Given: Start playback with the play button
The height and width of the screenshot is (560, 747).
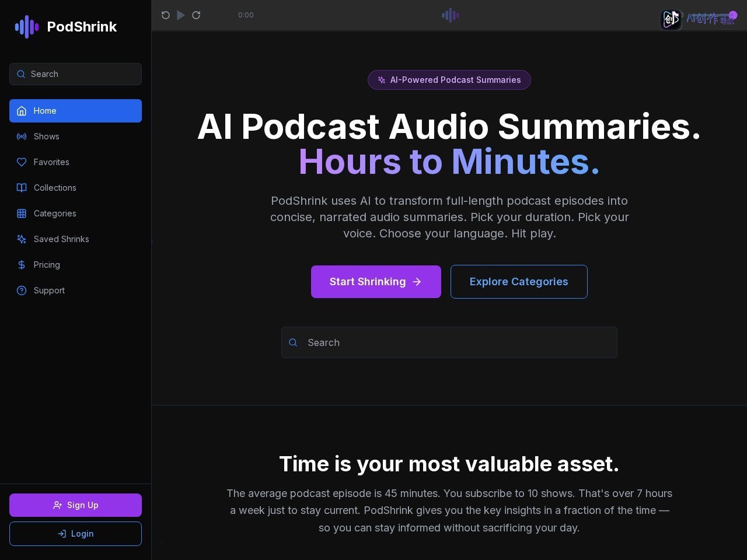Looking at the screenshot, I should coord(181,15).
